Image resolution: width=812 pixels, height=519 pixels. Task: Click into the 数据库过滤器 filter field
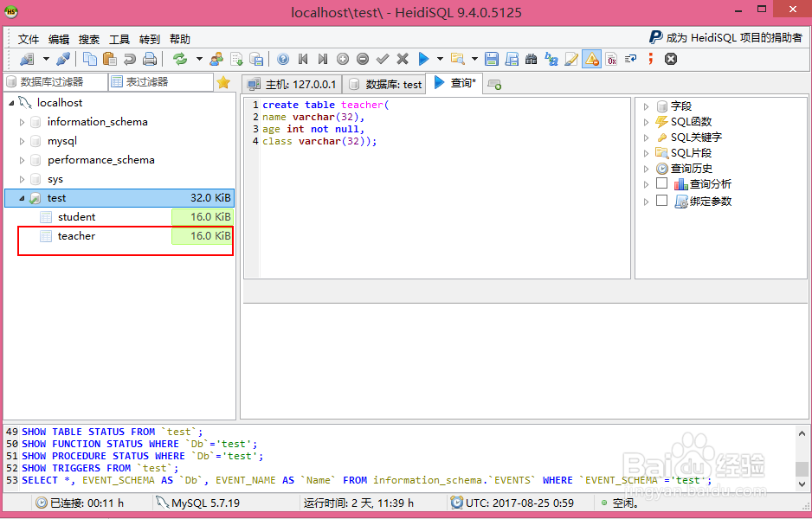point(56,82)
